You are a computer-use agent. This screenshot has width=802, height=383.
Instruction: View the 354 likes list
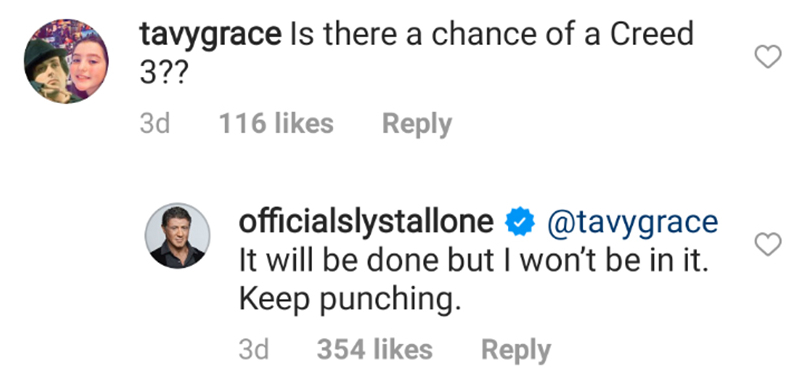point(375,350)
